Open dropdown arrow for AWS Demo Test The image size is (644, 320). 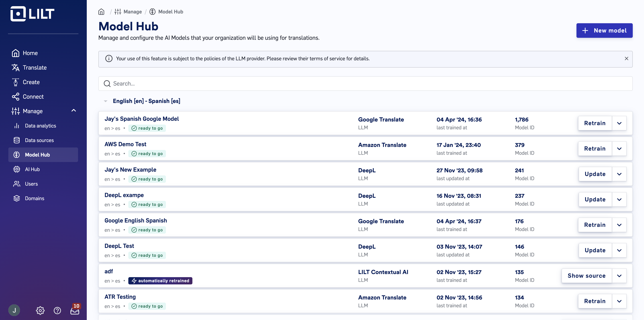click(x=619, y=149)
